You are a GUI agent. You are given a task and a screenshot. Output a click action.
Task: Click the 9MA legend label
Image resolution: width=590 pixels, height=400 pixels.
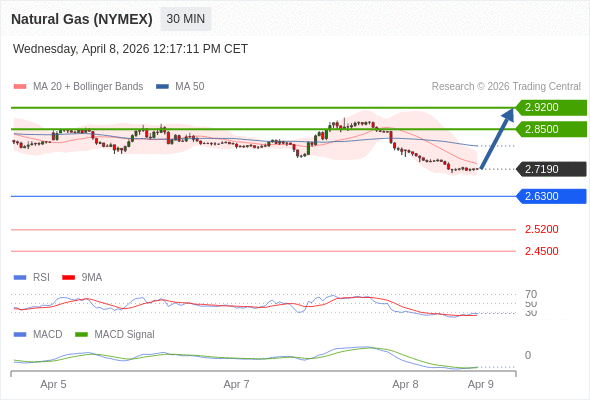pos(92,278)
